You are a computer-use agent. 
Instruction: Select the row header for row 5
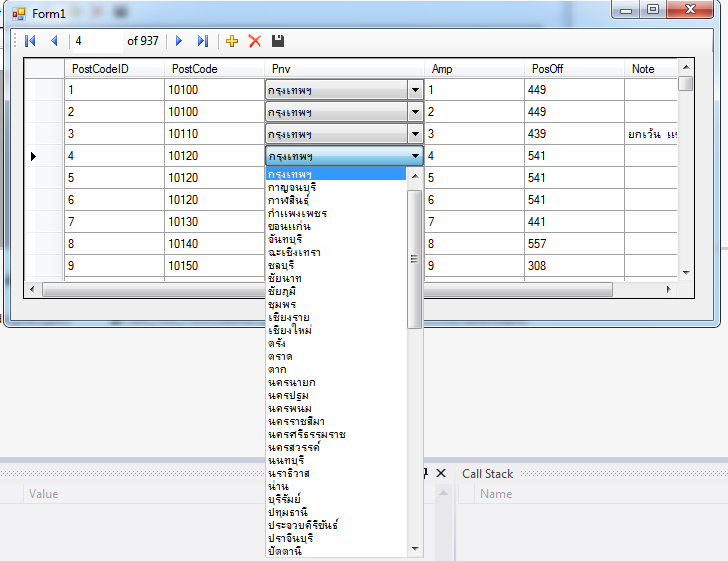coord(44,178)
